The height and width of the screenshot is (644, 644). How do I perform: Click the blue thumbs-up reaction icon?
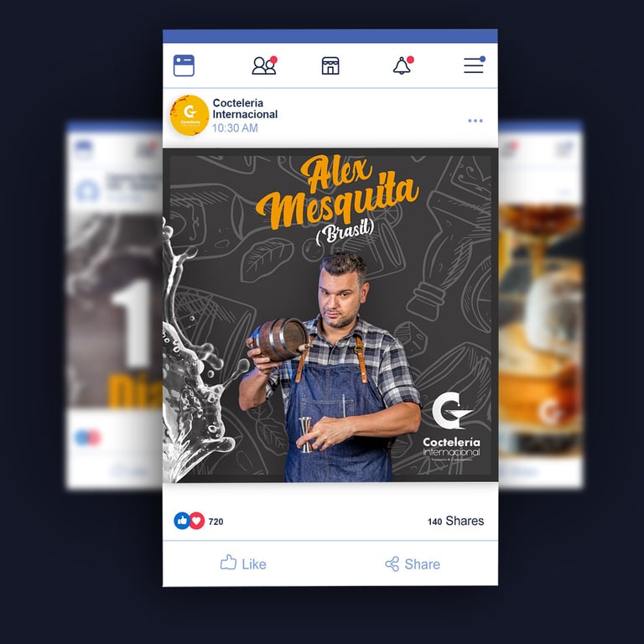click(182, 521)
